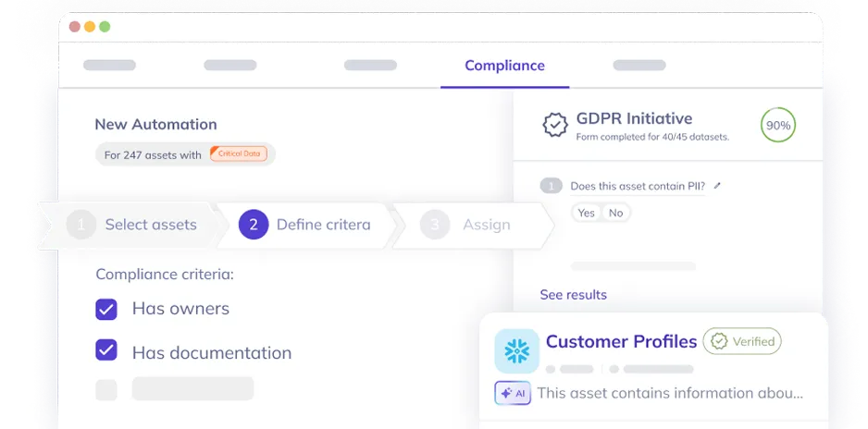Click the New Automation heading
This screenshot has width=868, height=429.
155,125
